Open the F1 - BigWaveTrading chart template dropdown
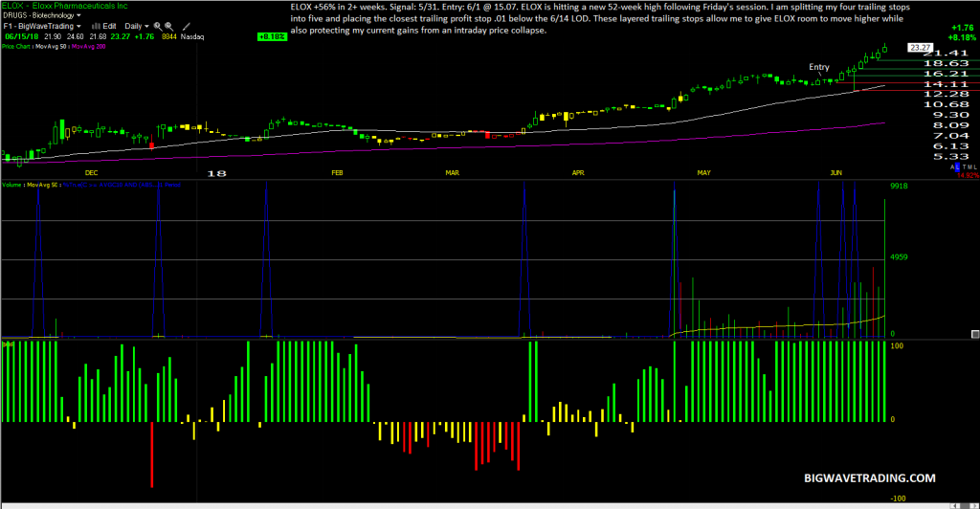Image resolution: width=980 pixels, height=509 pixels. [x=42, y=26]
